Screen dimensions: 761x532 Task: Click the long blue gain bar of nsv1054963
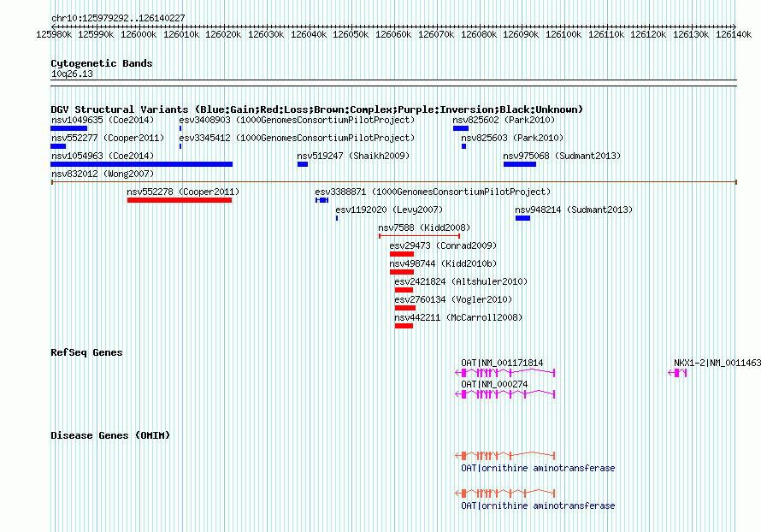[x=142, y=164]
